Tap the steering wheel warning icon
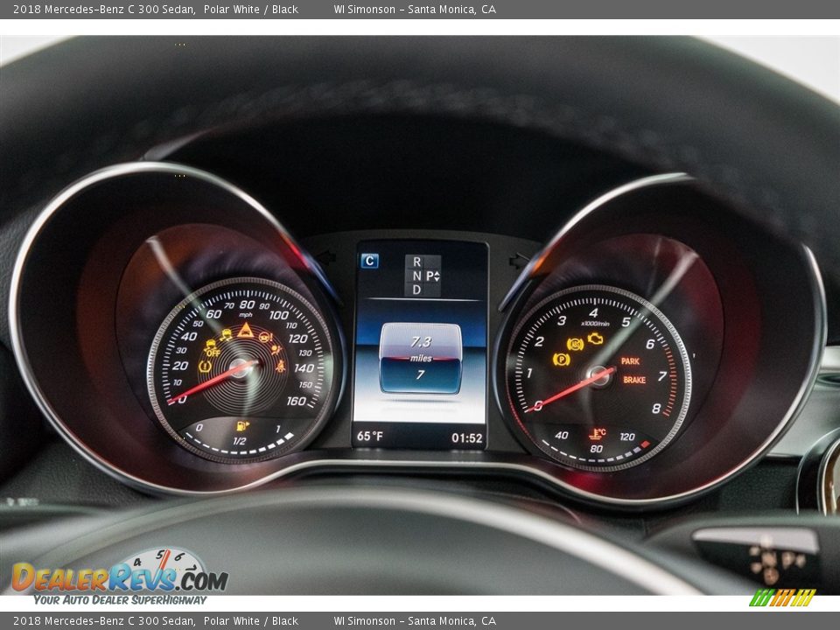 click(x=264, y=336)
